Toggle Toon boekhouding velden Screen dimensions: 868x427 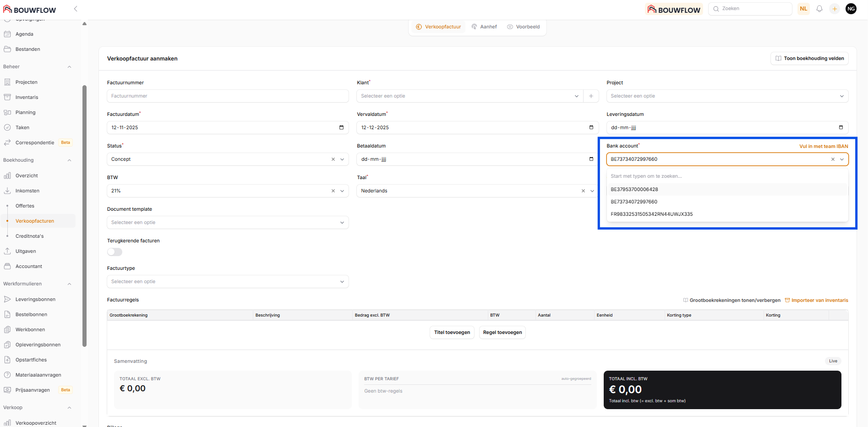(x=809, y=59)
